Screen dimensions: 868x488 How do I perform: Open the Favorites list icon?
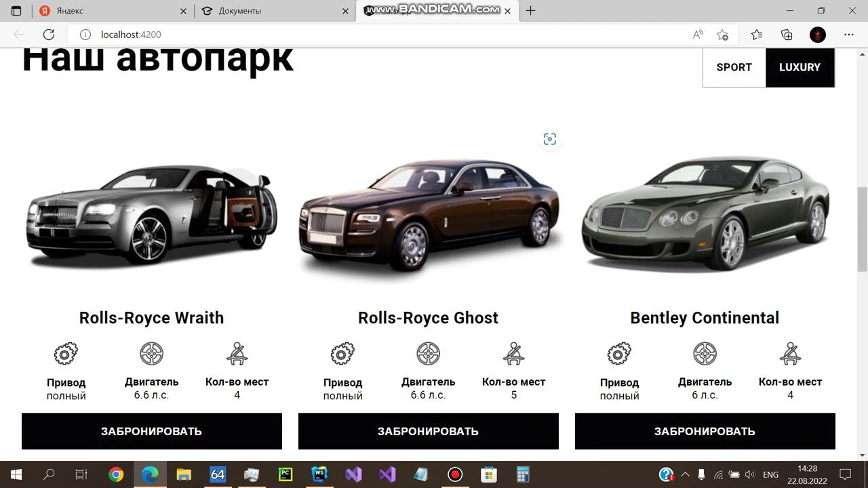tap(757, 35)
